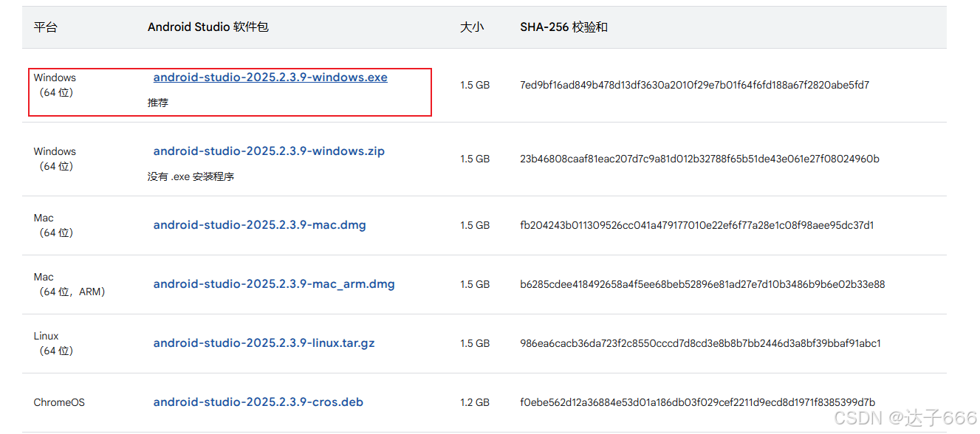Click the SHA-256 校验和 column header

pos(564,27)
